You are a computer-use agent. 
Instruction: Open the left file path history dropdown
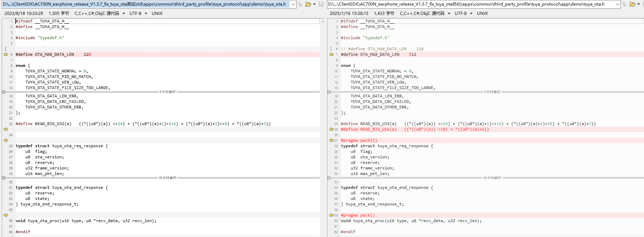[x=293, y=5]
